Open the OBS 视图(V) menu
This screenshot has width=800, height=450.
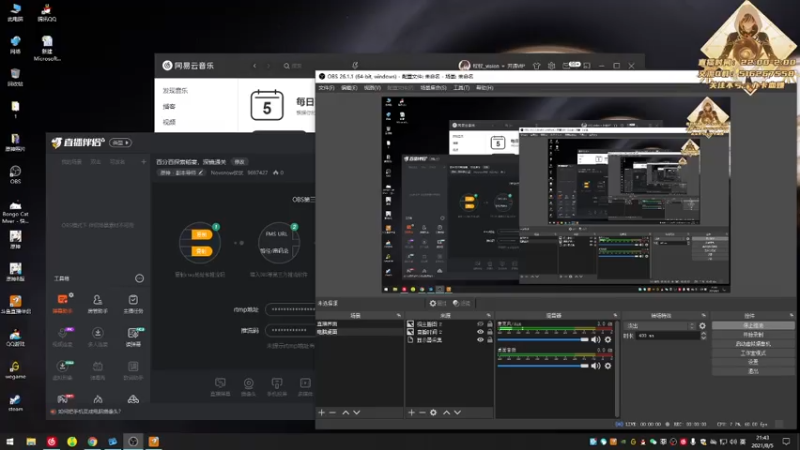pyautogui.click(x=372, y=88)
